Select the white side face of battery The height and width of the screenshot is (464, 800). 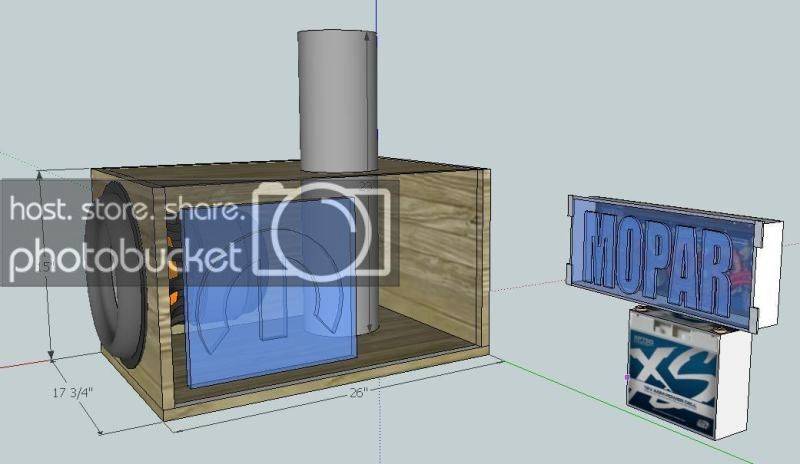coord(732,386)
